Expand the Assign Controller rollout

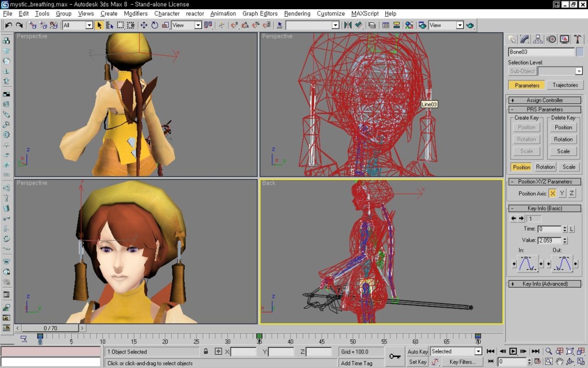[544, 100]
